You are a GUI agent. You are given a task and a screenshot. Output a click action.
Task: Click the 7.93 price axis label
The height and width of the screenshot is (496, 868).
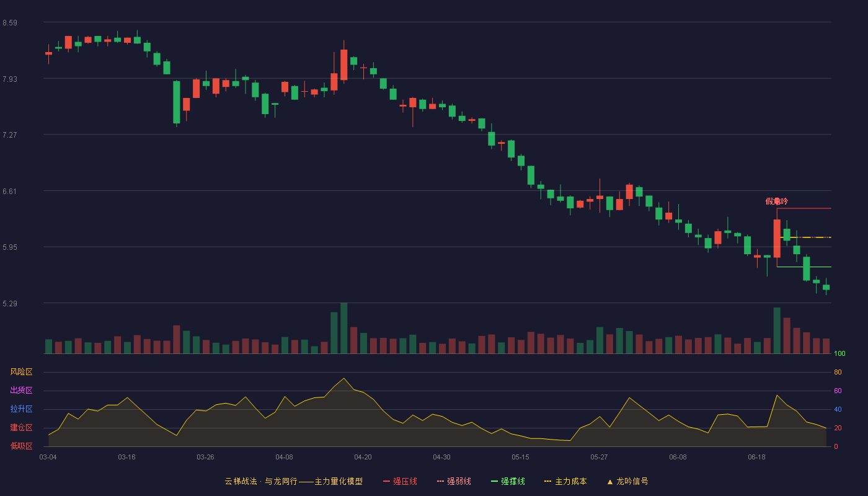[10, 79]
